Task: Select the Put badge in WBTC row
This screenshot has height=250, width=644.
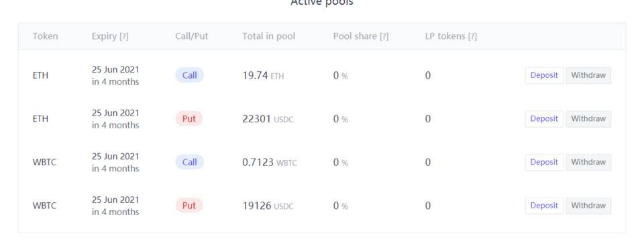Action: click(x=189, y=206)
